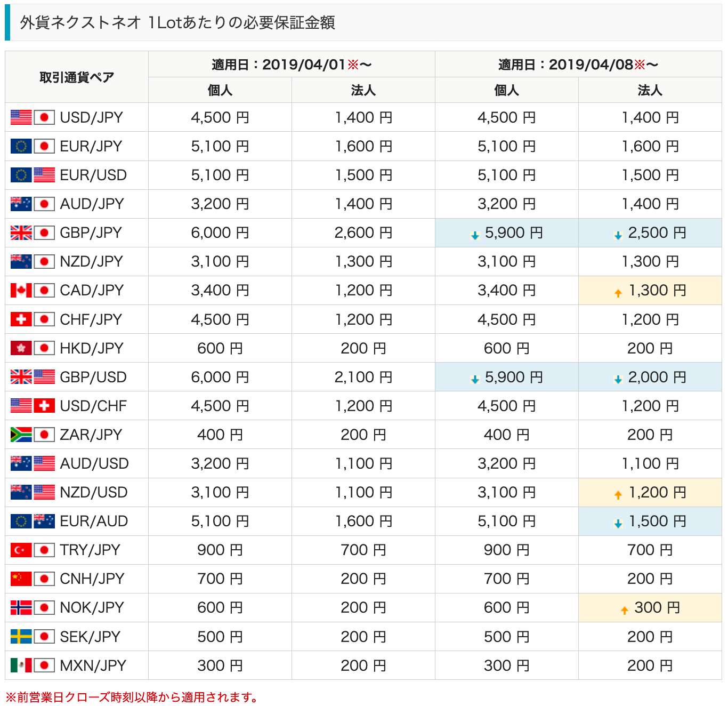Click the Mexican flag in the MXN/JPY row

pyautogui.click(x=21, y=665)
